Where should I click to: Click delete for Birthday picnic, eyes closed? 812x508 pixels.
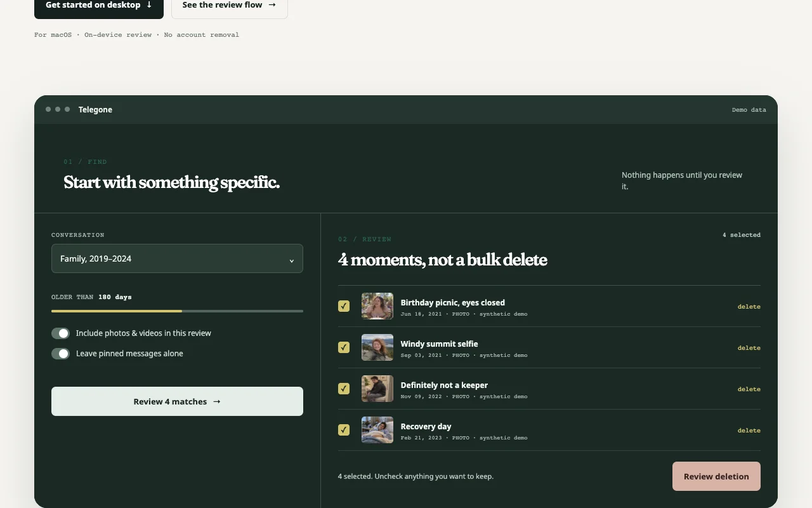coord(749,307)
